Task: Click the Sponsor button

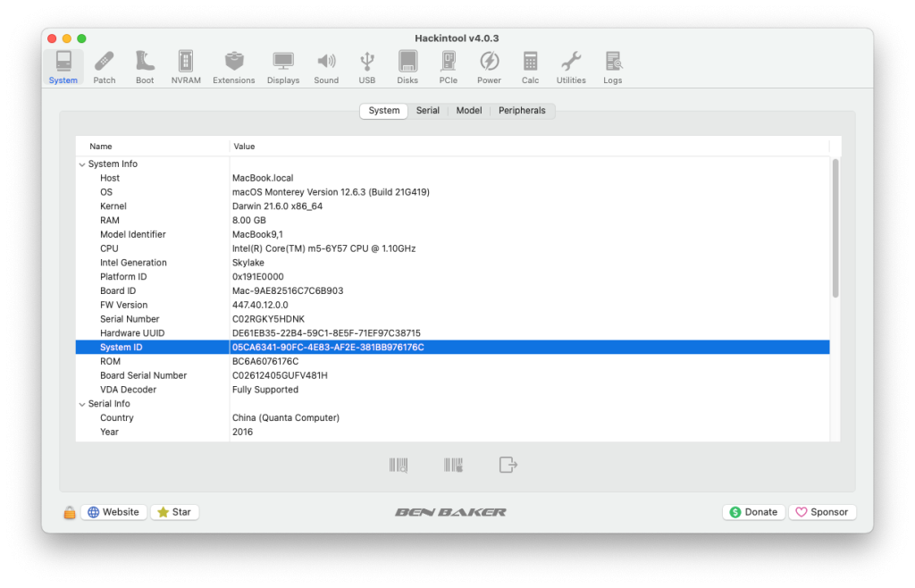Action: point(821,512)
